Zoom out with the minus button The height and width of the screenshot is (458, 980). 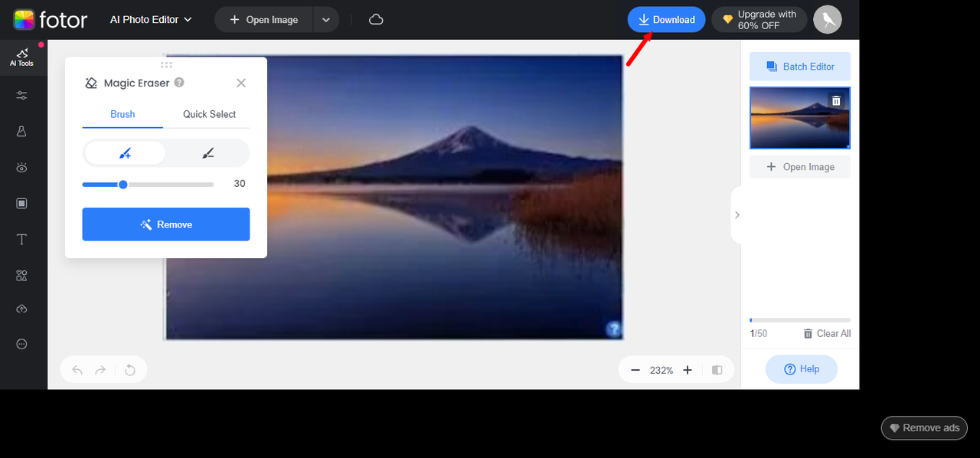point(635,370)
